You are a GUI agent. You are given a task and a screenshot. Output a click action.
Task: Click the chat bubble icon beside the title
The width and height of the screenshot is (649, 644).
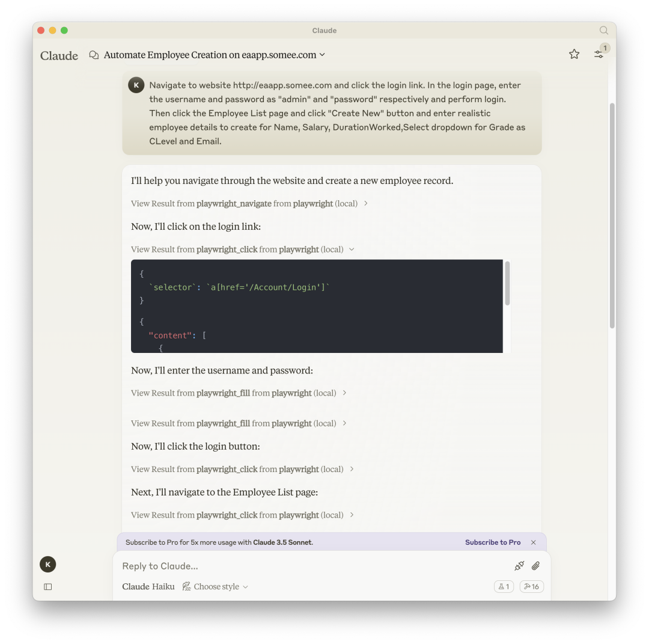pyautogui.click(x=94, y=54)
